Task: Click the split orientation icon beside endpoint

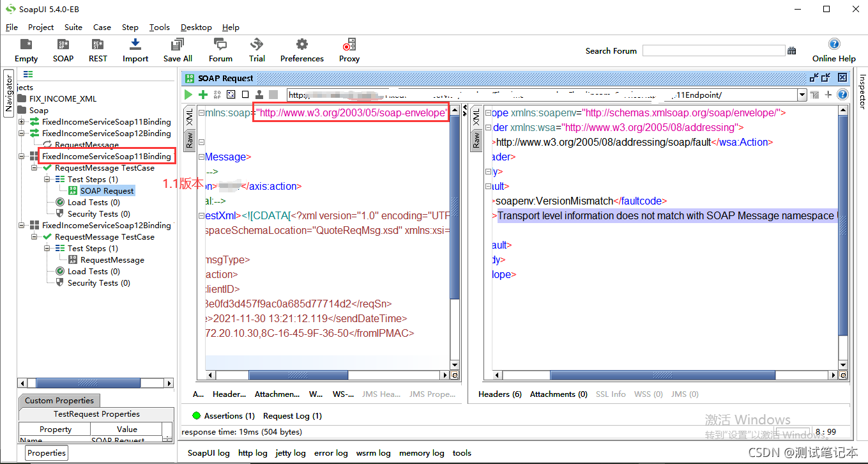Action: click(x=814, y=95)
